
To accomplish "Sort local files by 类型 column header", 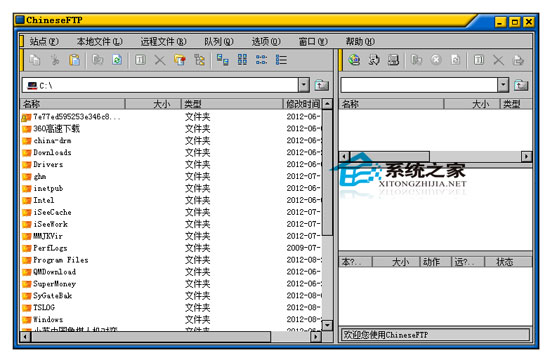I will (x=232, y=104).
